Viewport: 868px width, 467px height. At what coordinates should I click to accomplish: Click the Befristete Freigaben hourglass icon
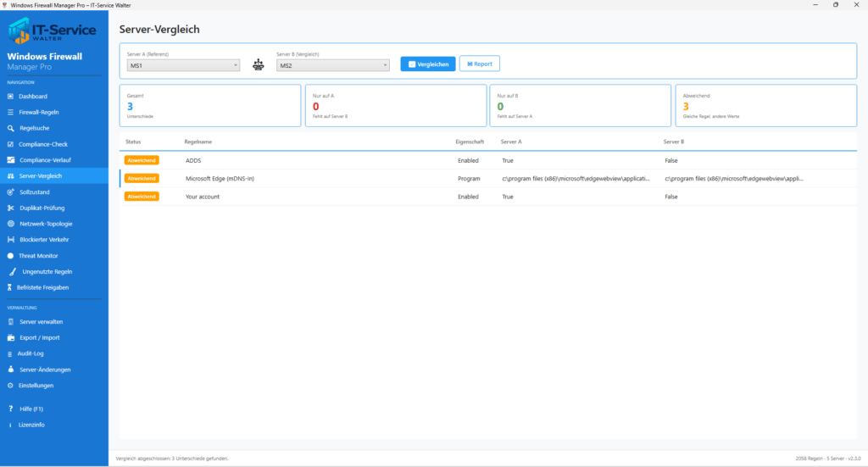[x=9, y=287]
